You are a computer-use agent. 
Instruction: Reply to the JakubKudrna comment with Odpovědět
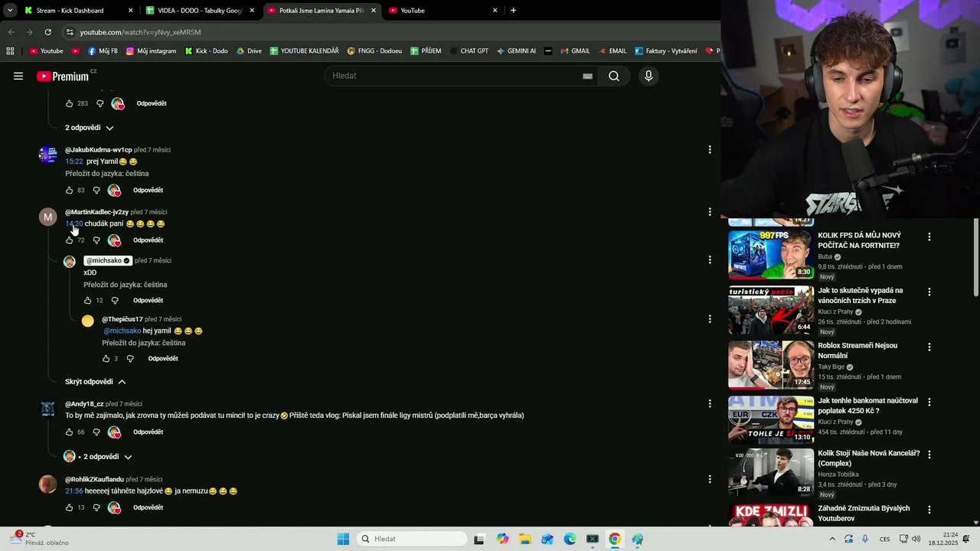coord(149,190)
